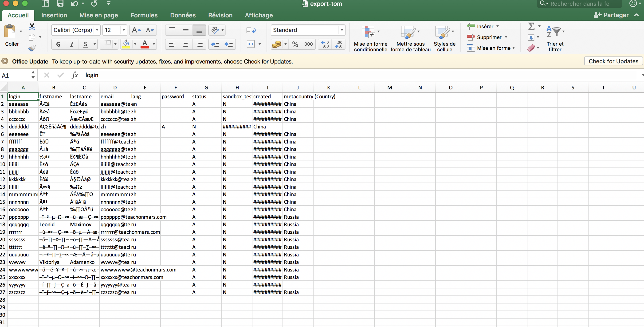Open the Accueil ribbon tab

click(17, 15)
